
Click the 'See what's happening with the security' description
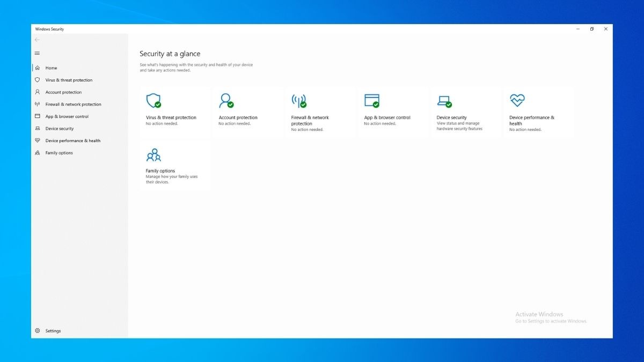(196, 68)
